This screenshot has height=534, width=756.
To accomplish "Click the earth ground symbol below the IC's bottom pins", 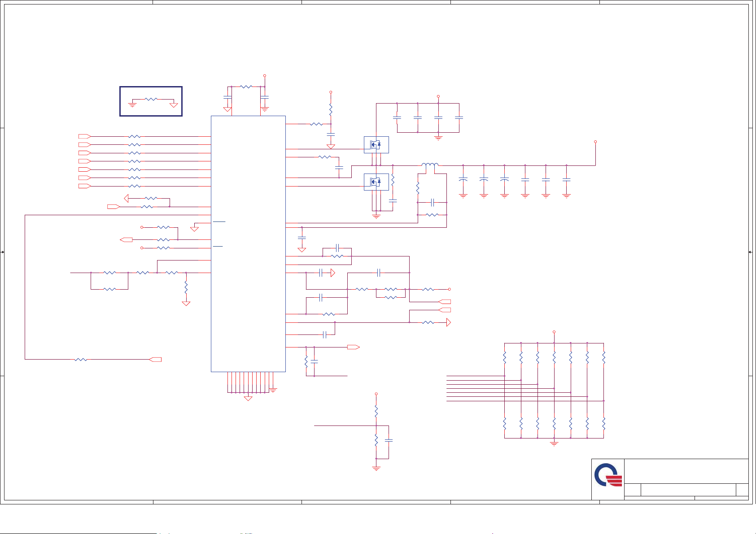I will (273, 391).
